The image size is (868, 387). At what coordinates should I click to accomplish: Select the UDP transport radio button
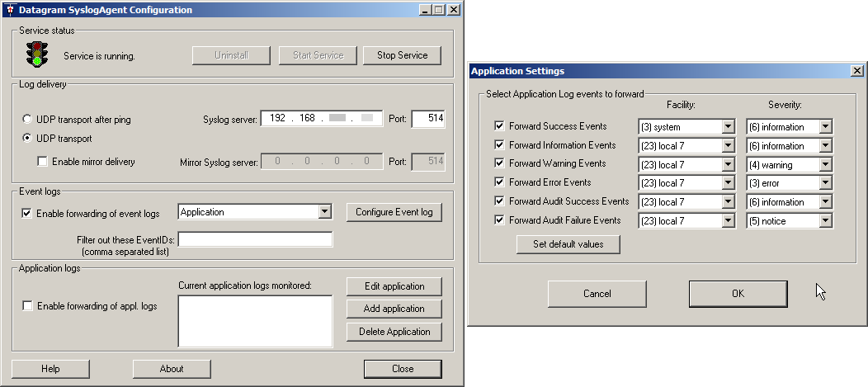pos(27,139)
